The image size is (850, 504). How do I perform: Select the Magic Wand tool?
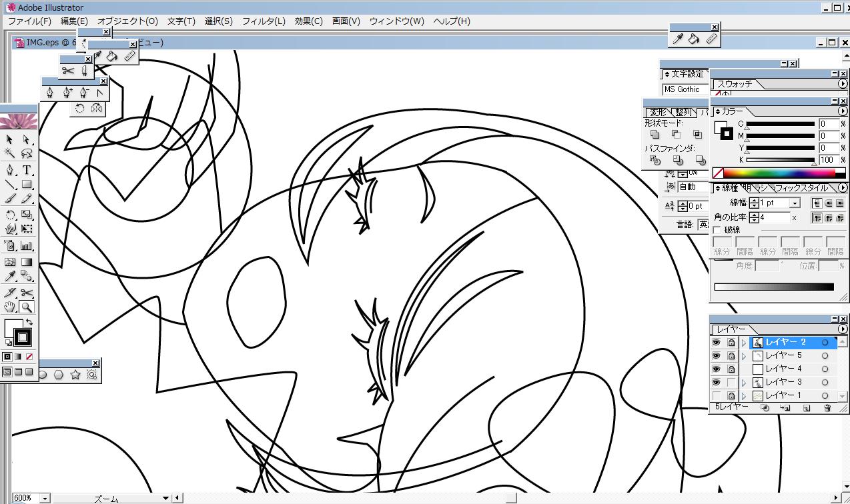pyautogui.click(x=10, y=153)
